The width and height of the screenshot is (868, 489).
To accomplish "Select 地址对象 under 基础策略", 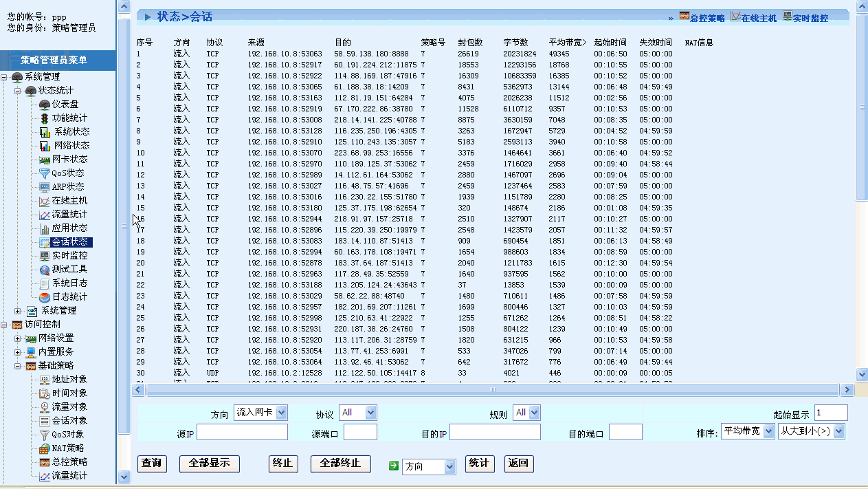I will [69, 380].
